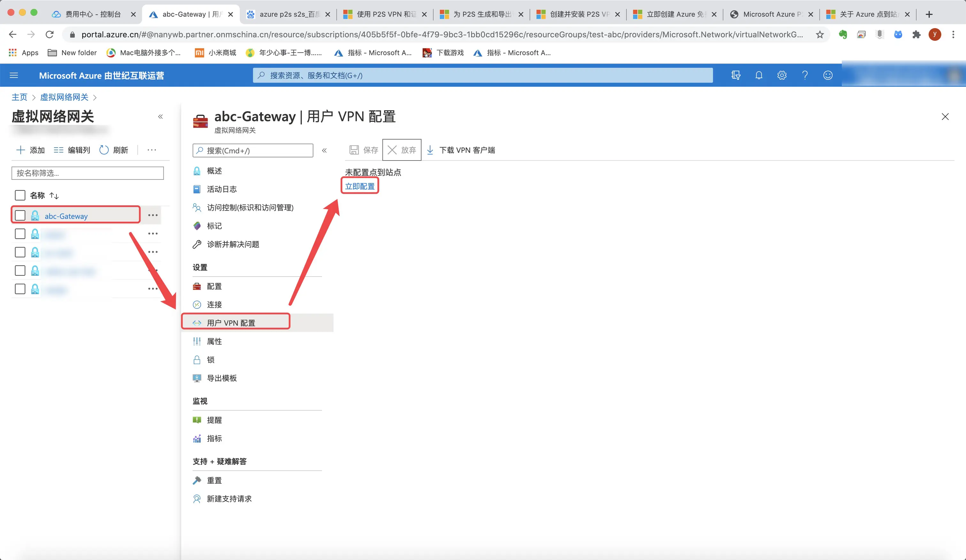The width and height of the screenshot is (966, 560).
Task: Check the last gateway row checkbox
Action: pyautogui.click(x=20, y=289)
